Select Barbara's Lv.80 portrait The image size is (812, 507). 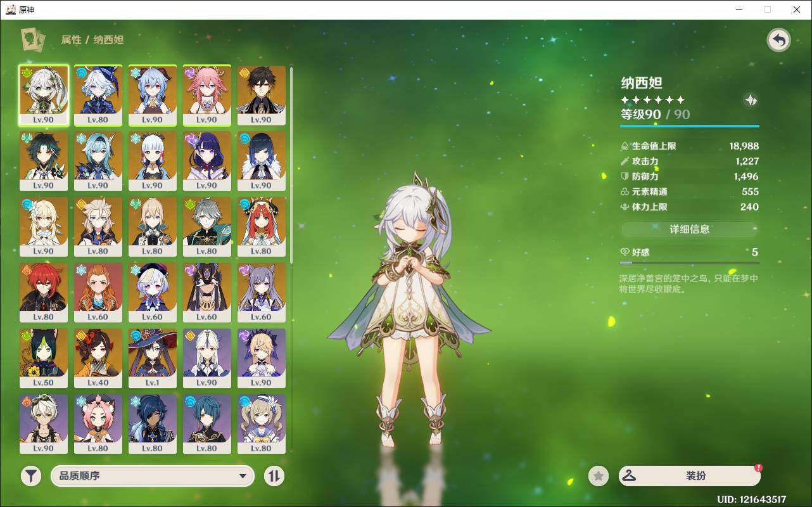pyautogui.click(x=262, y=425)
